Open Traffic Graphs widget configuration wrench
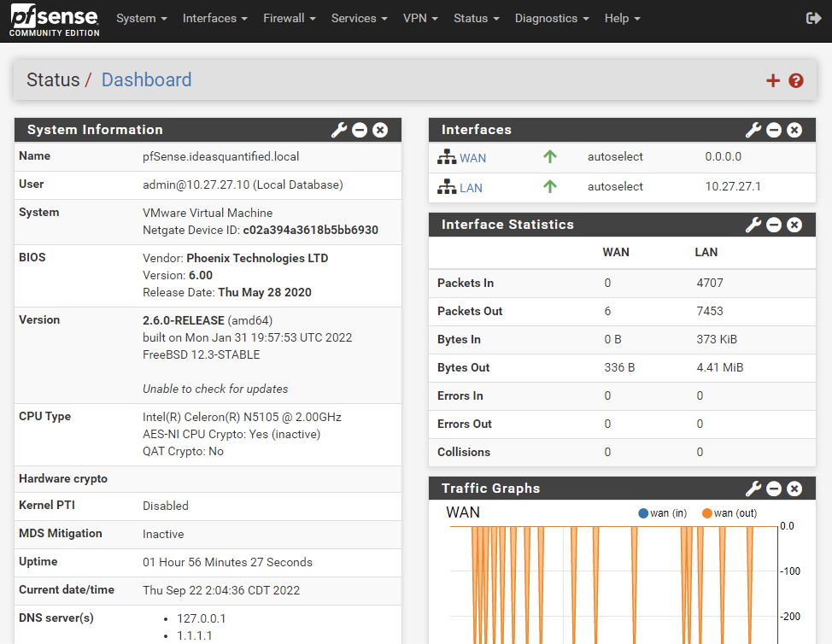832x644 pixels. click(753, 488)
